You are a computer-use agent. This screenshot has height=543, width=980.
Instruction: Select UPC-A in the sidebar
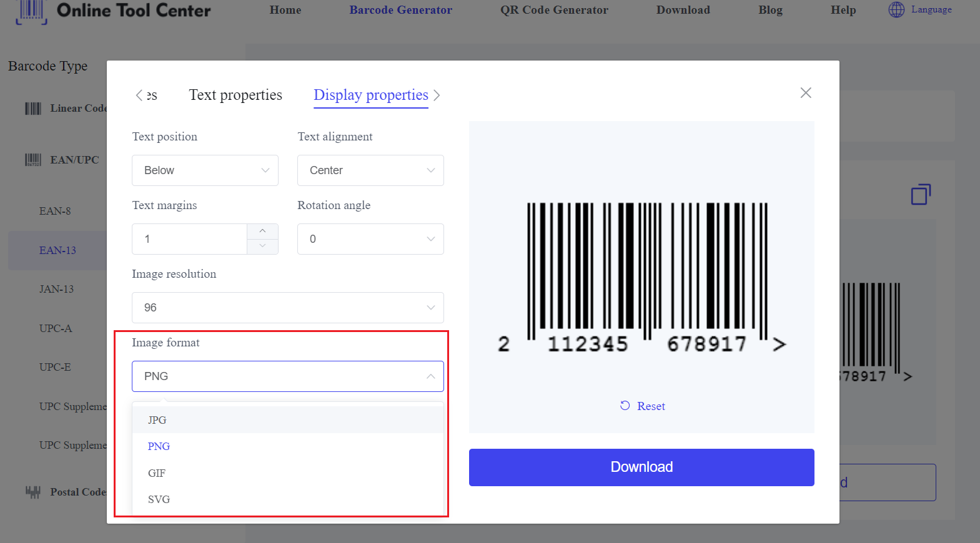tap(56, 328)
